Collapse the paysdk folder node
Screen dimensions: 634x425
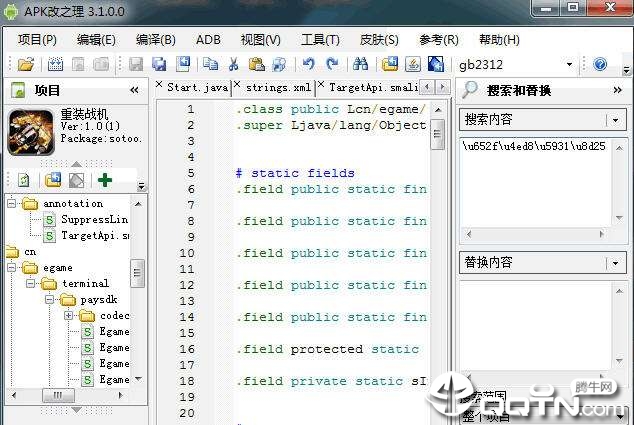click(x=49, y=299)
